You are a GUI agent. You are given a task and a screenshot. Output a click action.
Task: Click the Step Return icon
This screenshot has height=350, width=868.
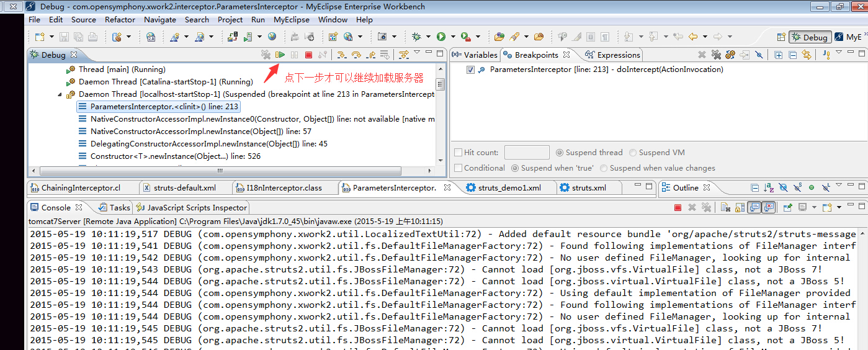click(370, 55)
